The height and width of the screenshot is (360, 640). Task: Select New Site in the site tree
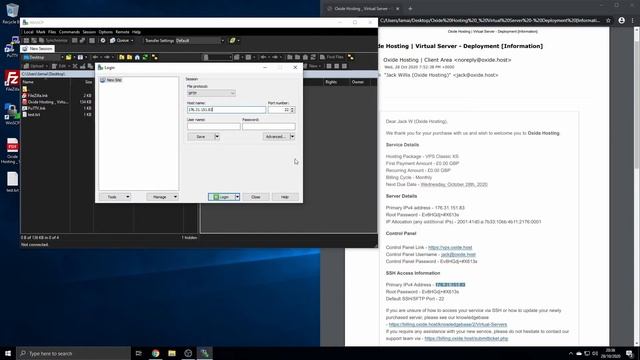pos(111,80)
